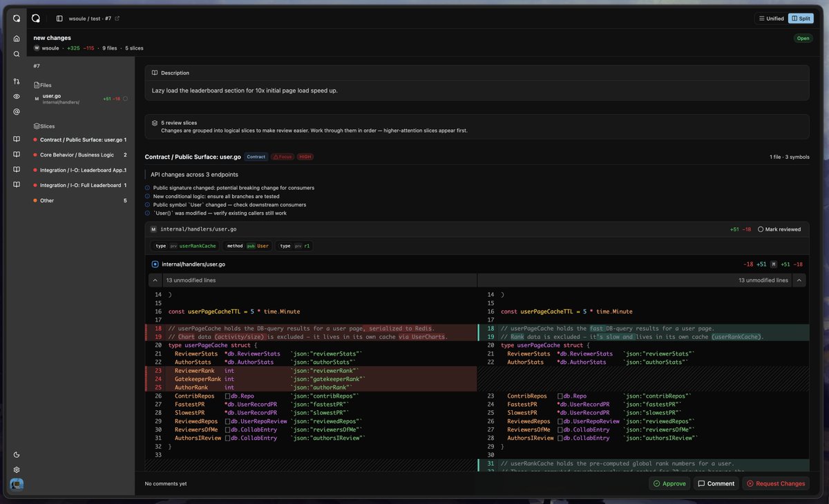Click '1 file · 3 symbols' summary text
The height and width of the screenshot is (504, 829).
(x=790, y=157)
